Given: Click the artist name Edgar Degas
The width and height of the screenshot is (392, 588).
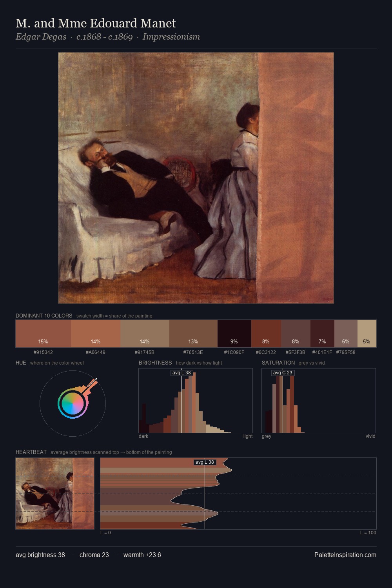Looking at the screenshot, I should (x=41, y=37).
